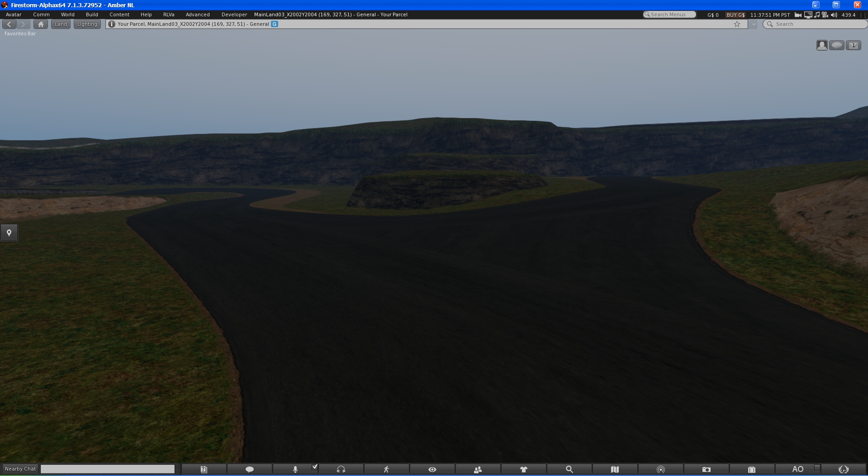The image size is (868, 476).
Task: Toggle the microphone lock checkbox
Action: click(315, 467)
